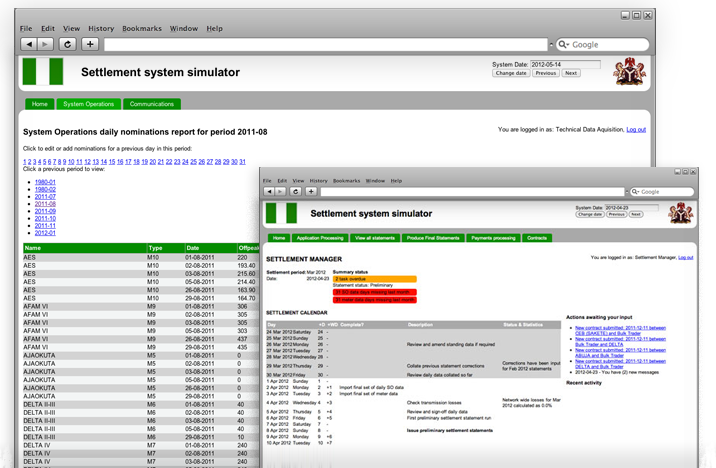This screenshot has height=468, width=716.
Task: Click plus icon in front window toolbar
Action: click(x=311, y=191)
